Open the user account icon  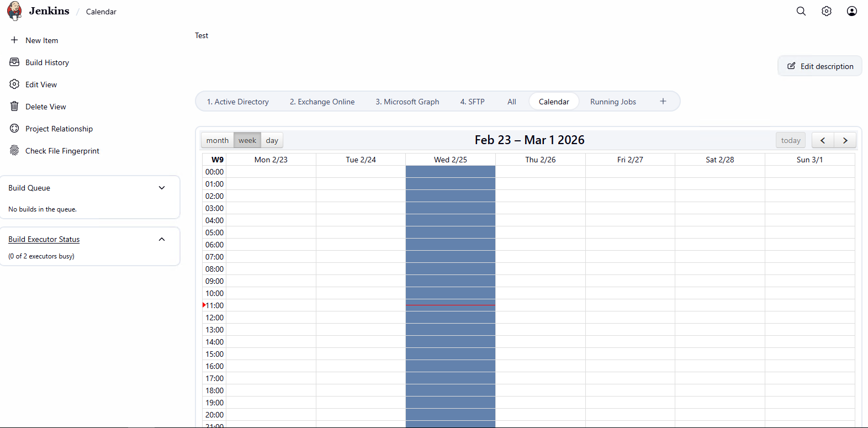pos(851,11)
